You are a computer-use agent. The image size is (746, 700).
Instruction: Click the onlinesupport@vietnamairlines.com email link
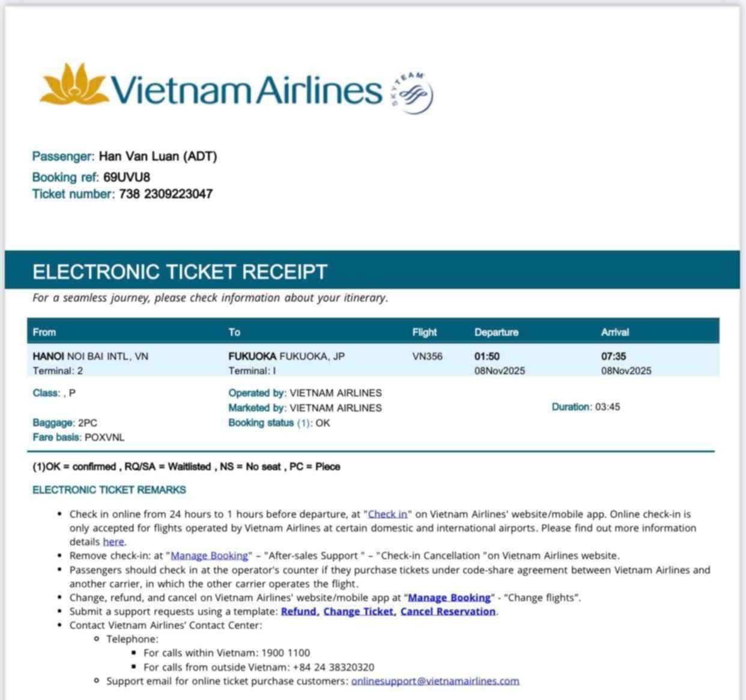coord(435,681)
